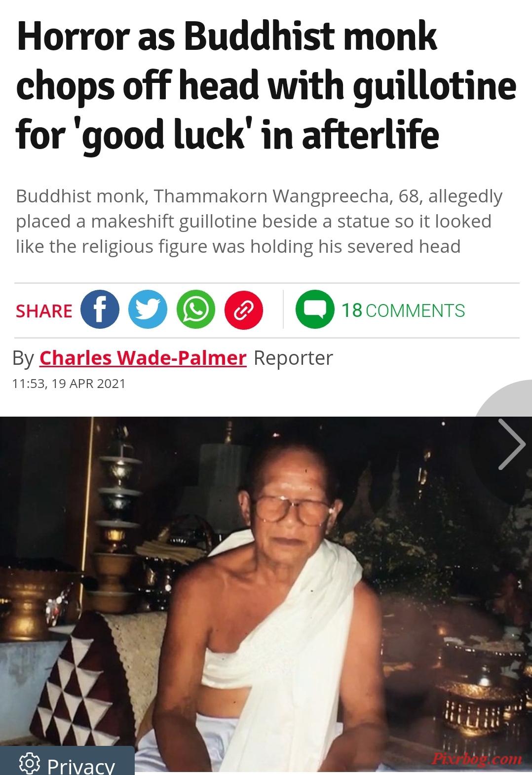Click the SHARE label
The width and height of the screenshot is (532, 775).
44,311
